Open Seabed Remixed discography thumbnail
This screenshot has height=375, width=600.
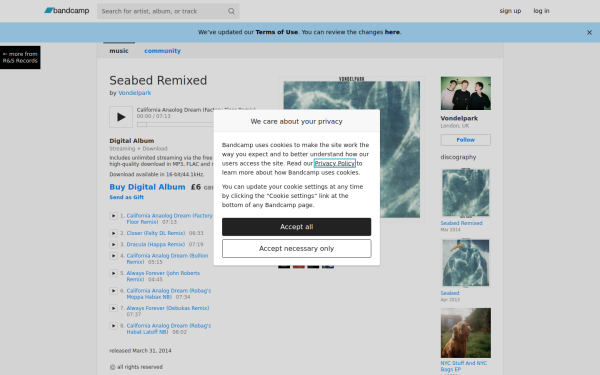coord(465,193)
